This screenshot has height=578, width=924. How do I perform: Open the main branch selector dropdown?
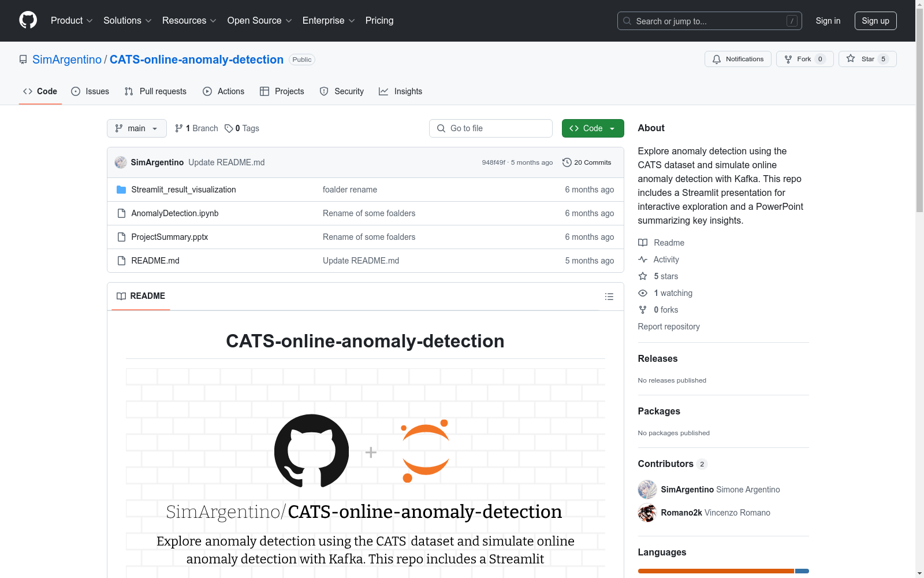tap(137, 128)
